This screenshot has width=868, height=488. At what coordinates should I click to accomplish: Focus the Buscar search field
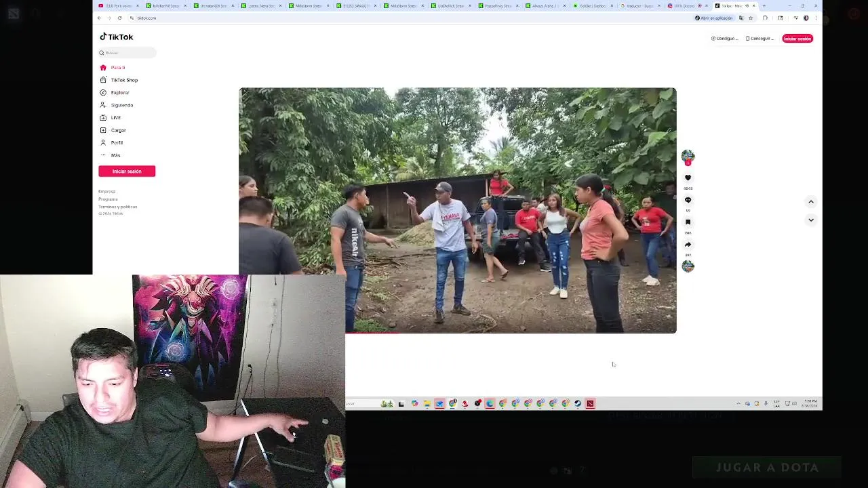127,53
